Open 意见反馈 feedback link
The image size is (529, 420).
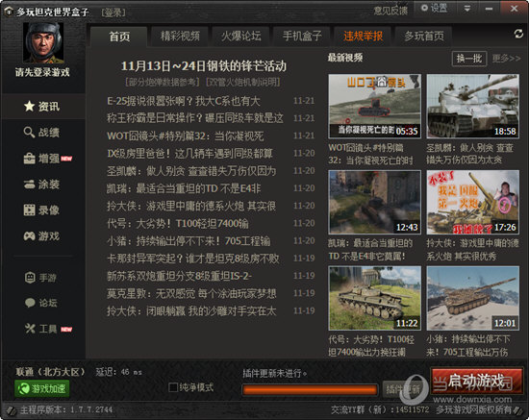click(390, 11)
